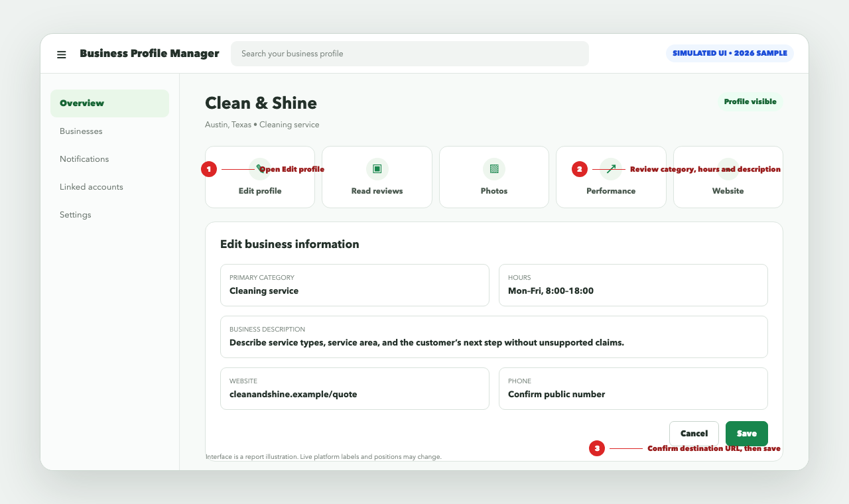Image resolution: width=849 pixels, height=504 pixels.
Task: Select Overview in the sidebar
Action: (x=109, y=103)
